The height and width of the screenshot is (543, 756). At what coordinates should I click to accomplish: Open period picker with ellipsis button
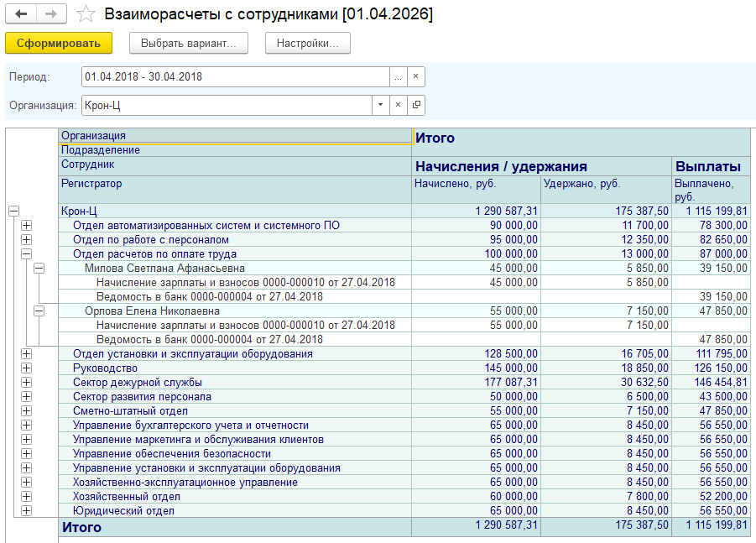pos(399,76)
